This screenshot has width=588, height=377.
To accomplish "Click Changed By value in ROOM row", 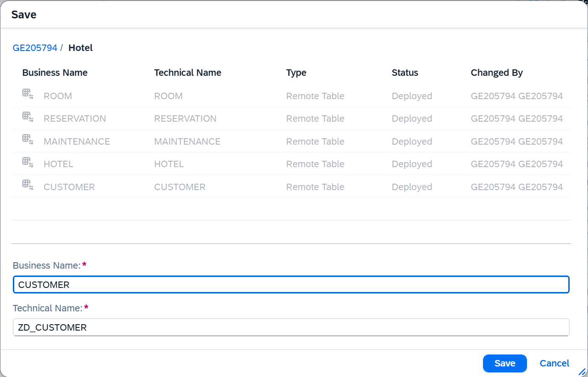I will point(517,96).
